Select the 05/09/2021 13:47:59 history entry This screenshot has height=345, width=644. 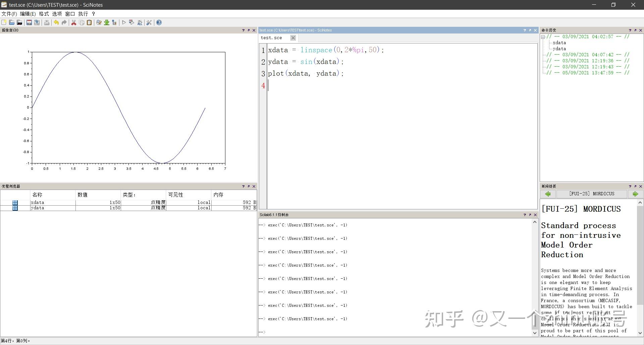588,73
